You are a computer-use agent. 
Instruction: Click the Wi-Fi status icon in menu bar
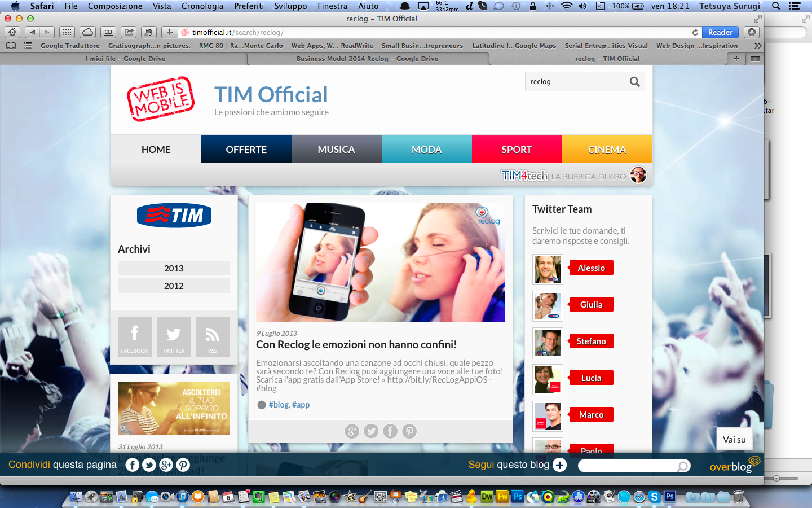(567, 6)
